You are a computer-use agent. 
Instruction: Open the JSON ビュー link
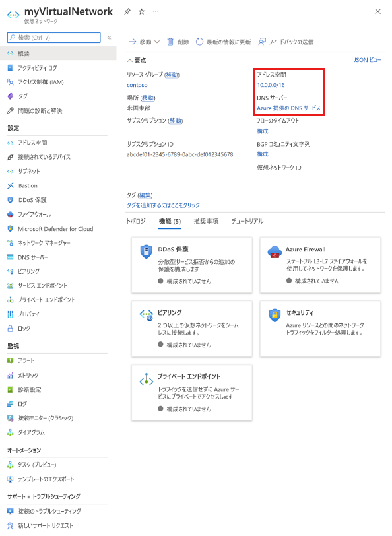(367, 60)
